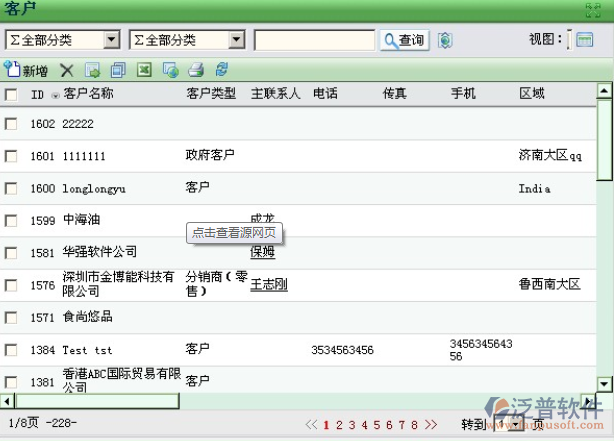Click customer name 中海油

click(x=81, y=220)
